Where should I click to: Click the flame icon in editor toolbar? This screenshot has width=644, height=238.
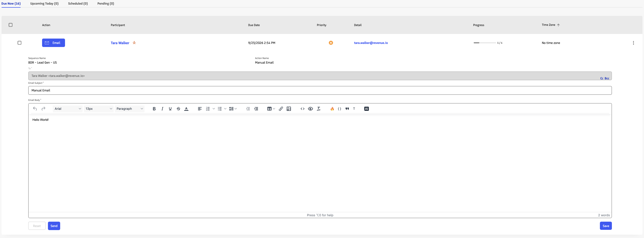pos(332,109)
